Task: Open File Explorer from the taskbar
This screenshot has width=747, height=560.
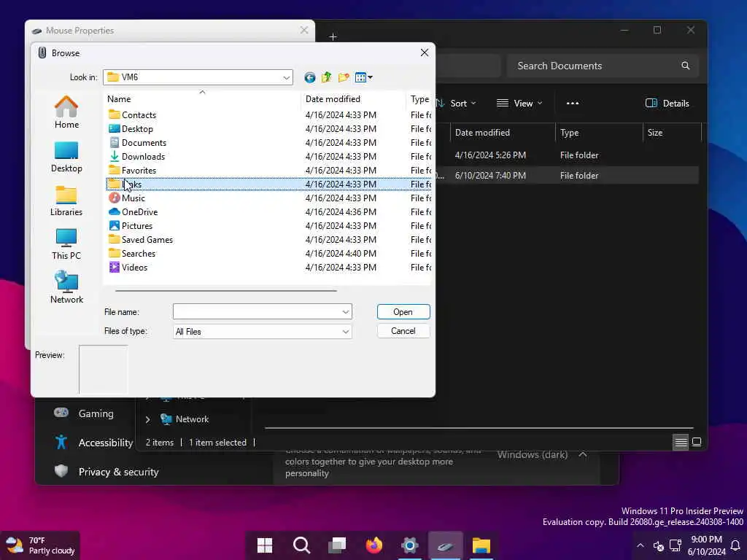Action: pos(481,545)
